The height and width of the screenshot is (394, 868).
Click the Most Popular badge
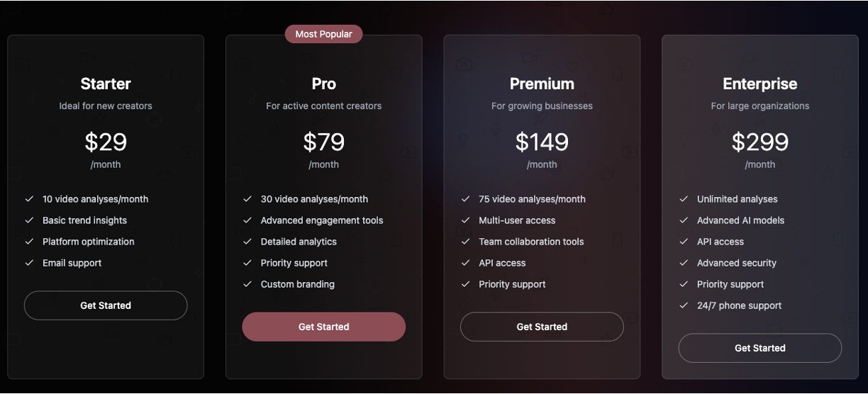pos(323,34)
